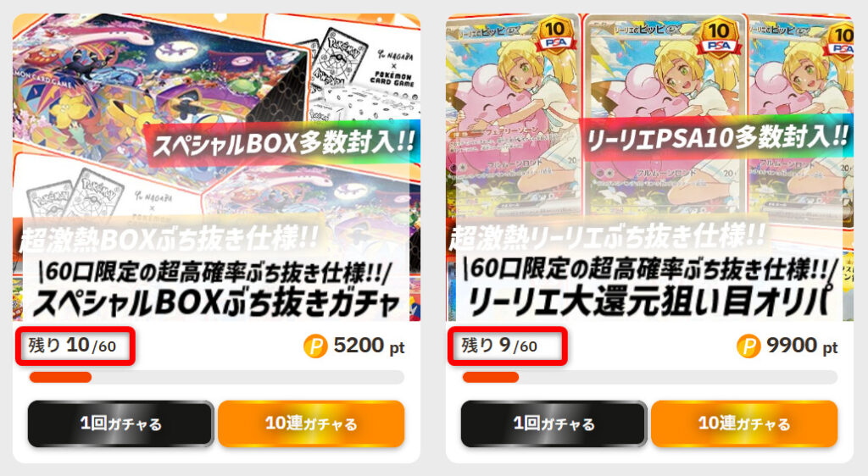Viewport: 868px width, 476px height.
Task: Click the スペシャルBOX多数封入!! rainbow label
Action: (282, 144)
